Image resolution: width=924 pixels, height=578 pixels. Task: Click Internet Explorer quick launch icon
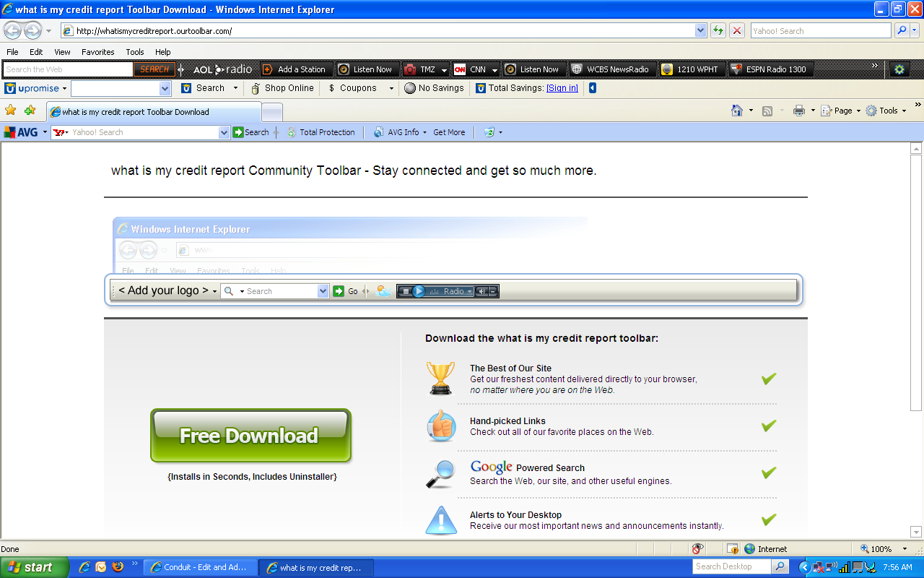tap(84, 567)
